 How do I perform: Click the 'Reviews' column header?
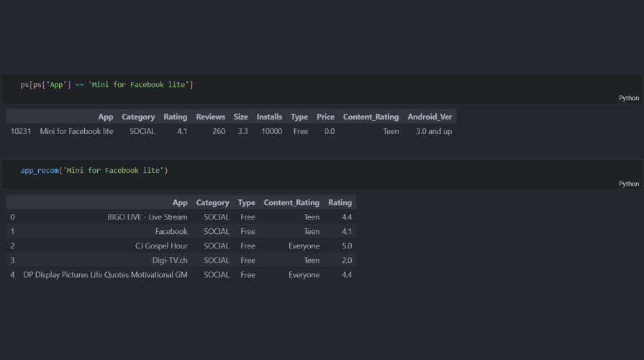(x=210, y=117)
